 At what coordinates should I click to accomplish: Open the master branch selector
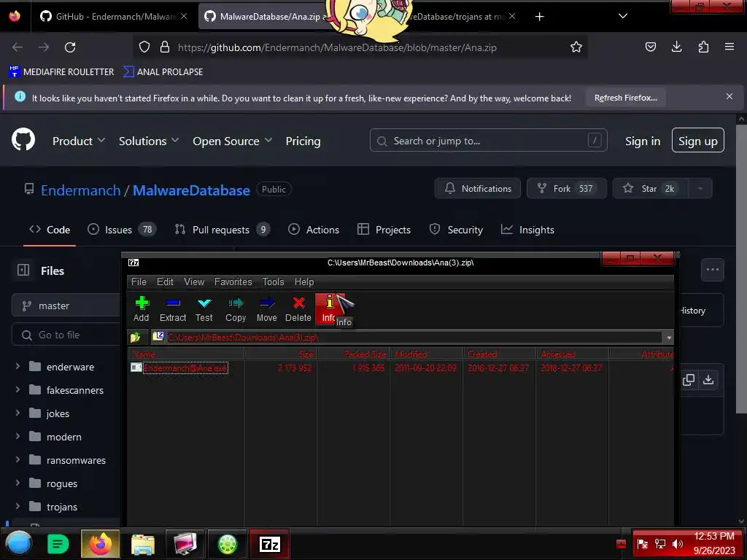point(66,306)
